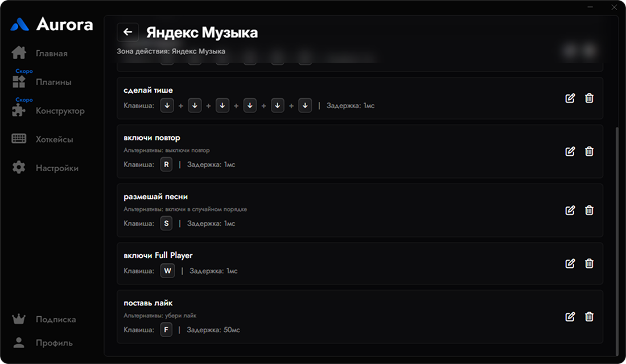Delete the "поставь лайк" command
Screen dimensions: 626x364
[589, 317]
